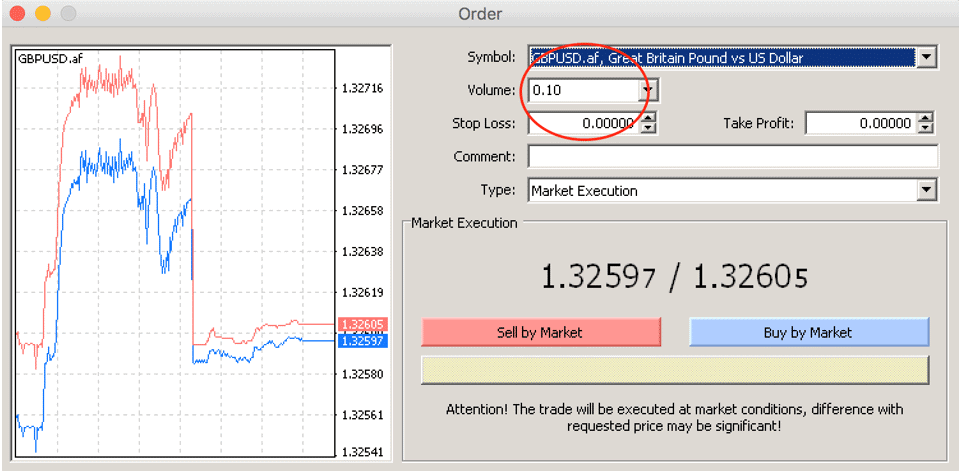961x471 pixels.
Task: Click the 1.32658 price axis label
Action: tap(362, 211)
